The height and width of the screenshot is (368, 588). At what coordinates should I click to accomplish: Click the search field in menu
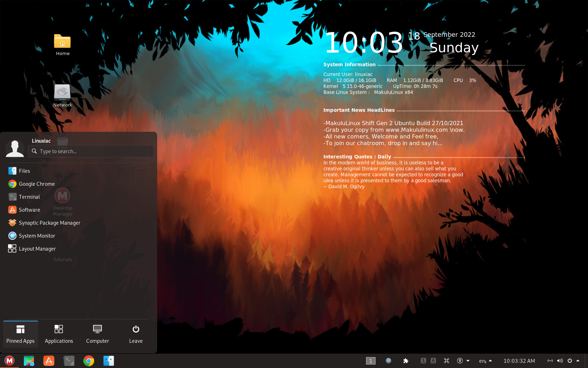[x=91, y=151]
